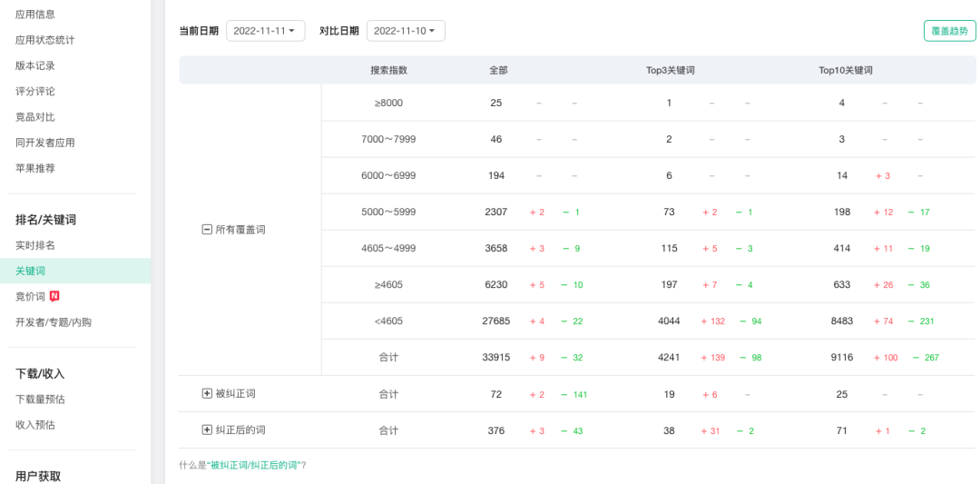Click Top3关键词 count 4044 for <4605

(669, 321)
